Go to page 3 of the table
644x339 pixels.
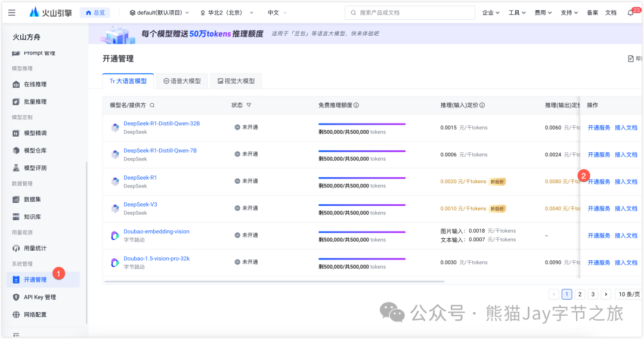593,294
